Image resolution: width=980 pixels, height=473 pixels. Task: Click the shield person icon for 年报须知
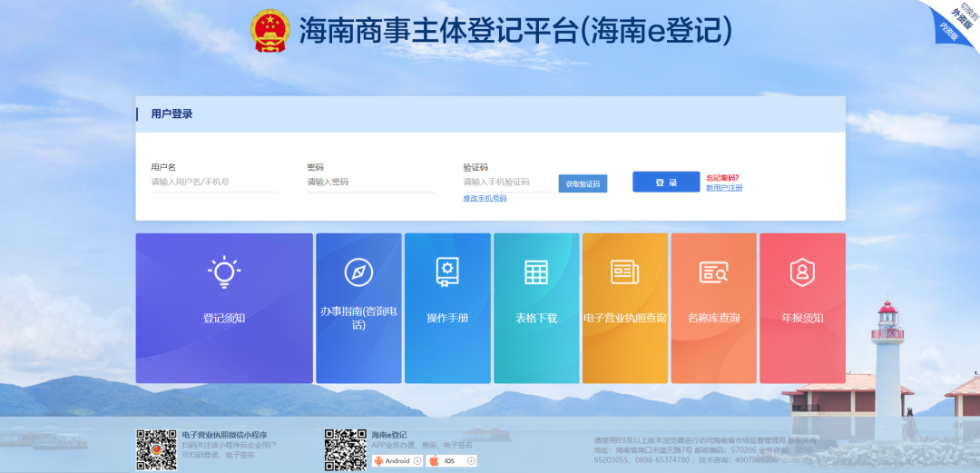(x=802, y=272)
